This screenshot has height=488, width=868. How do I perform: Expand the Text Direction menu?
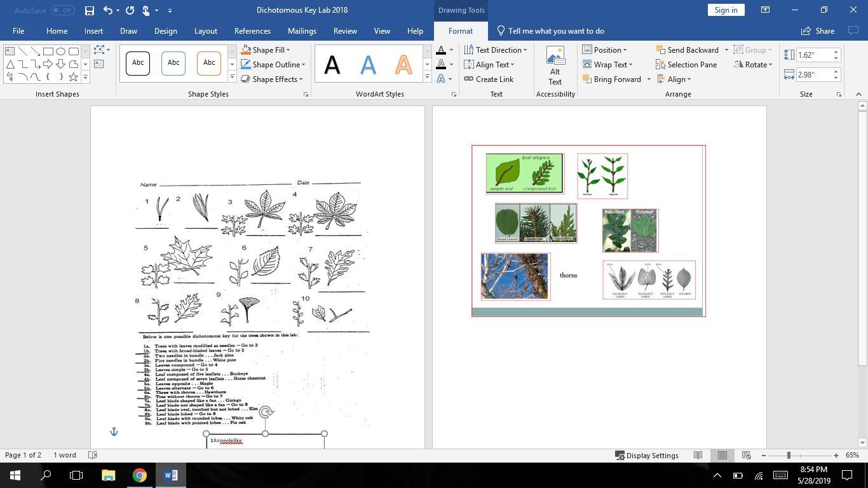point(496,50)
